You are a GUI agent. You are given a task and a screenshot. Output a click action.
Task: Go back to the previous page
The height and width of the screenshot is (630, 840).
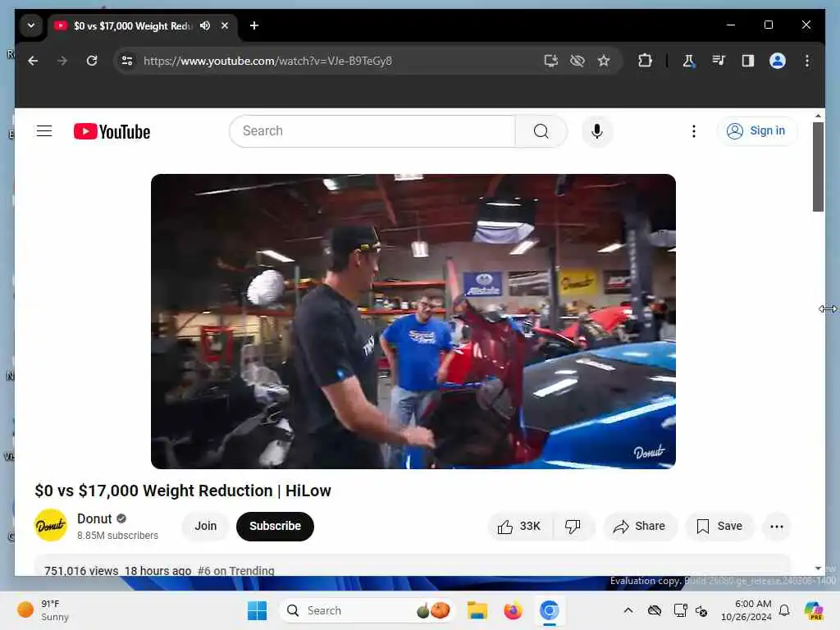[x=33, y=61]
